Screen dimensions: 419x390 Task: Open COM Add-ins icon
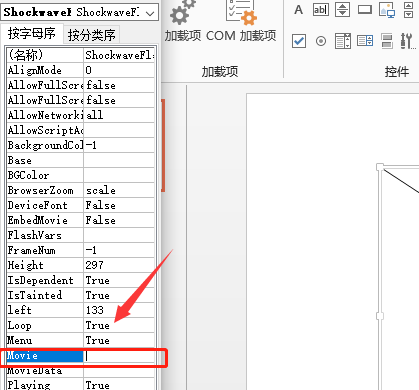(241, 13)
